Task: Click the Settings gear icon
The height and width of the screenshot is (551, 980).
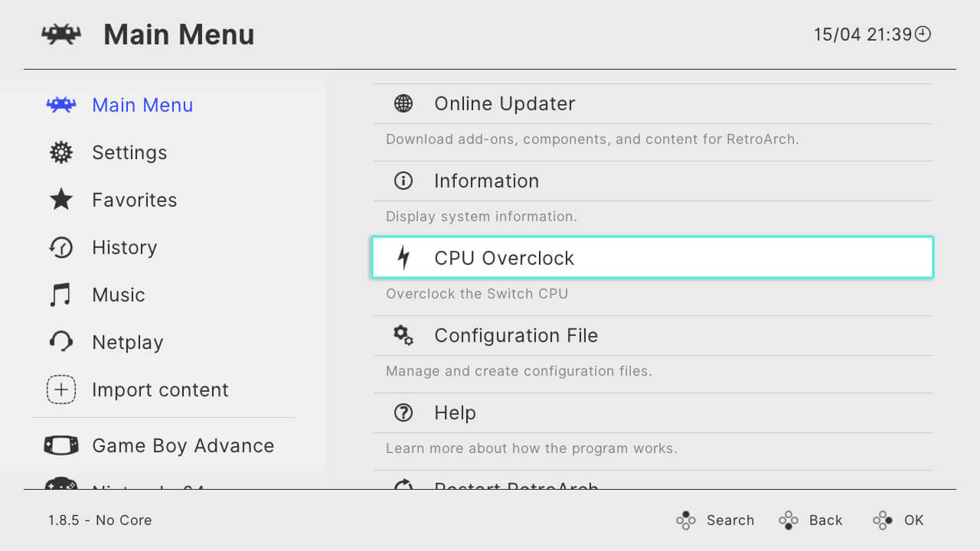Action: point(61,152)
